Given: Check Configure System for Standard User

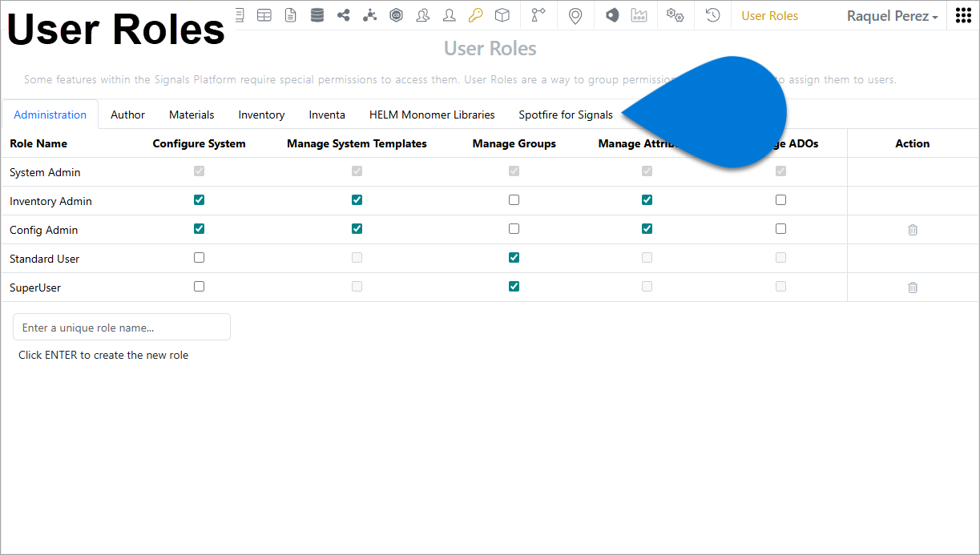Looking at the screenshot, I should (x=200, y=258).
